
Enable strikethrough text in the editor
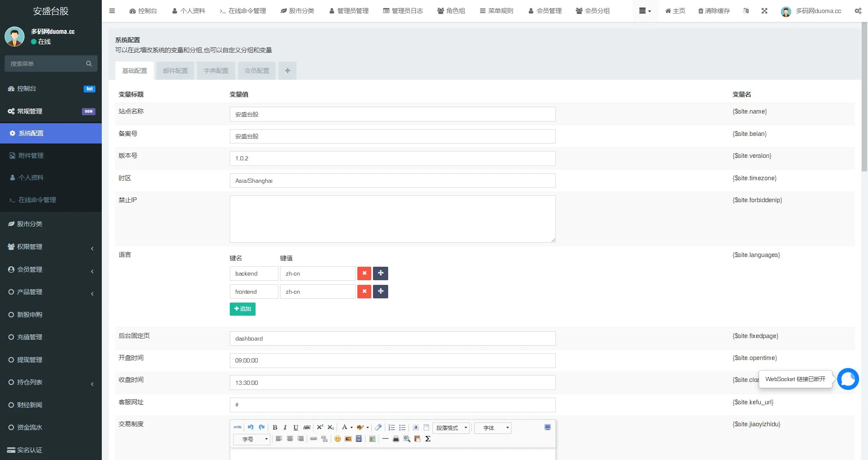307,428
